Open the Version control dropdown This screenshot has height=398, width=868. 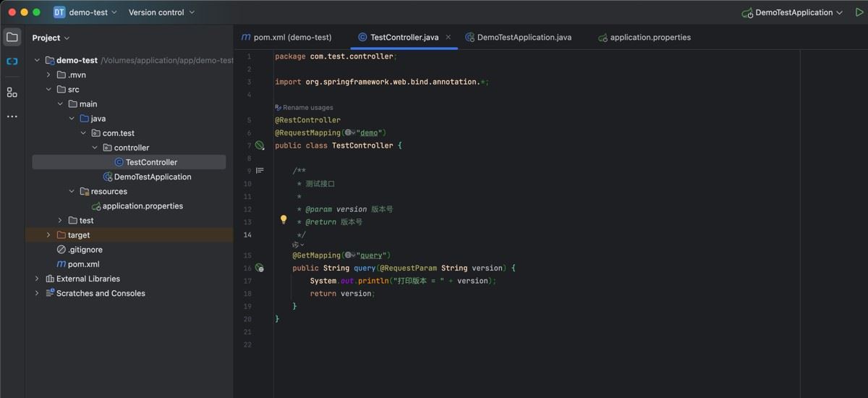[161, 12]
